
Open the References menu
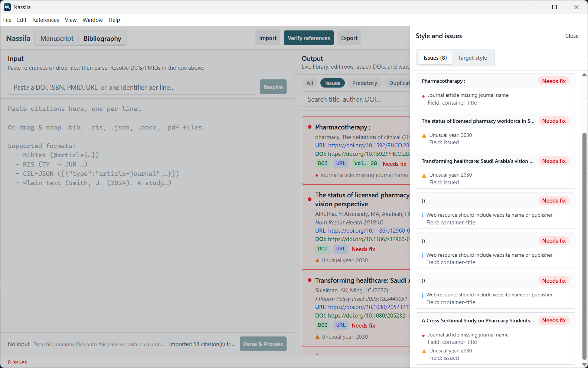(46, 20)
